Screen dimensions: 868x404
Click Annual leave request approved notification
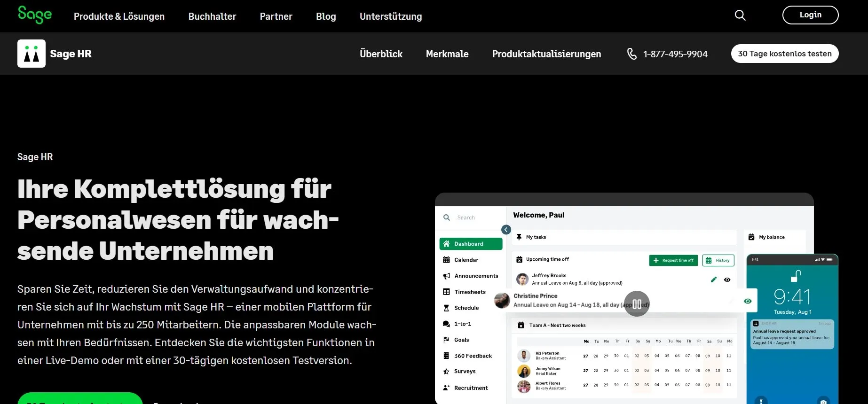[x=792, y=334]
